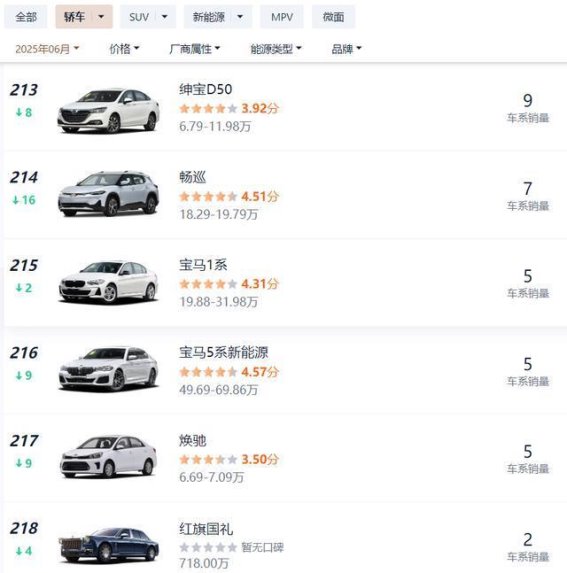567x573 pixels.
Task: Open the 2025年06月 date filter
Action: [47, 49]
